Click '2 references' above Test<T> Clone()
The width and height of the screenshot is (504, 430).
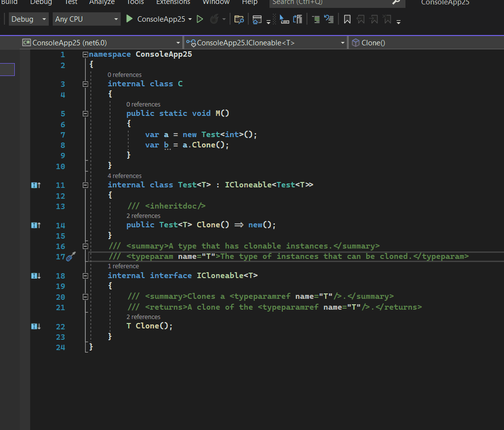click(x=143, y=216)
